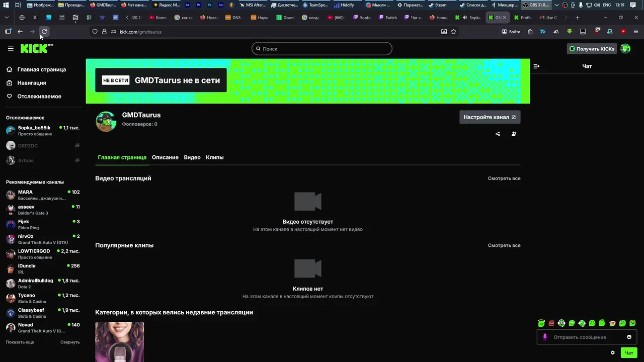Switch to the Видео tab
This screenshot has width=644, height=362.
[x=192, y=157]
